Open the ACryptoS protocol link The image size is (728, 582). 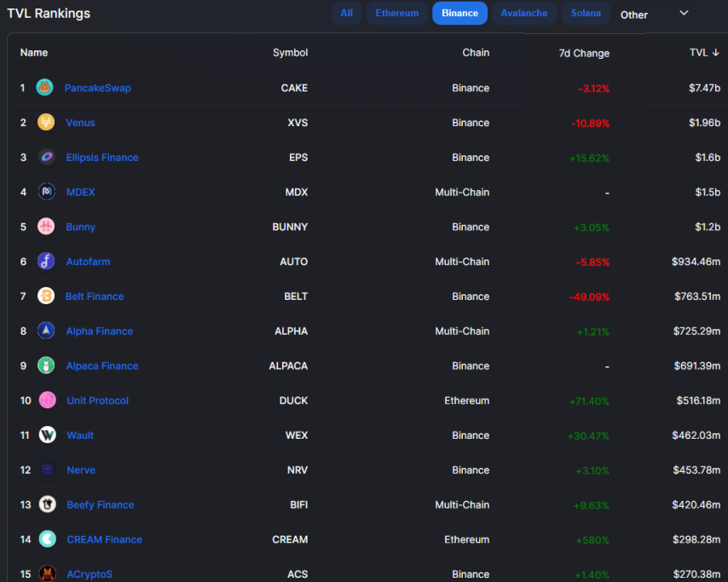(90, 574)
